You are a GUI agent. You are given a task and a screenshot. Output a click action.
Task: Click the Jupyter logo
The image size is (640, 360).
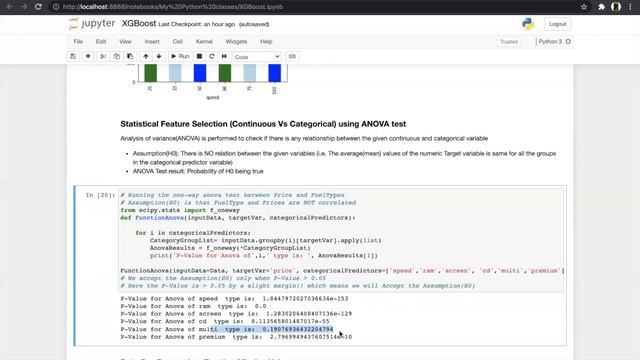(92, 24)
